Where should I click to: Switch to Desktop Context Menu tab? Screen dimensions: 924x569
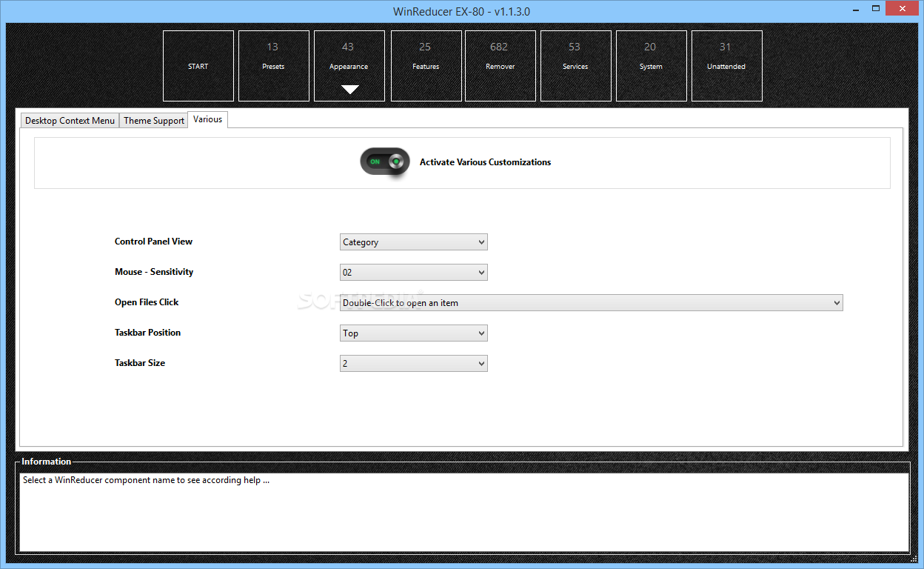tap(70, 121)
